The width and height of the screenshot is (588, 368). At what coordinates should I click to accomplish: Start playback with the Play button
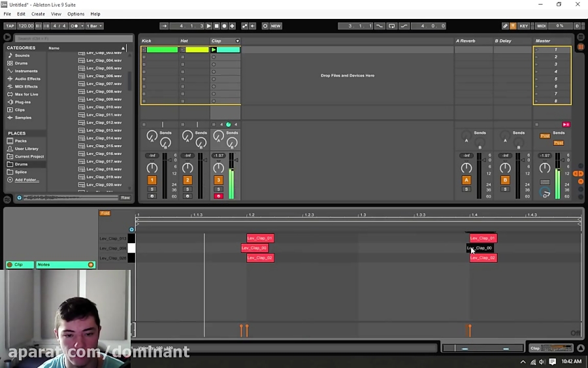208,26
